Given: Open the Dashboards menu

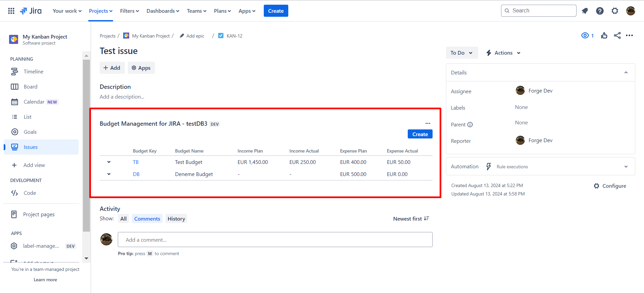Looking at the screenshot, I should coord(163,11).
